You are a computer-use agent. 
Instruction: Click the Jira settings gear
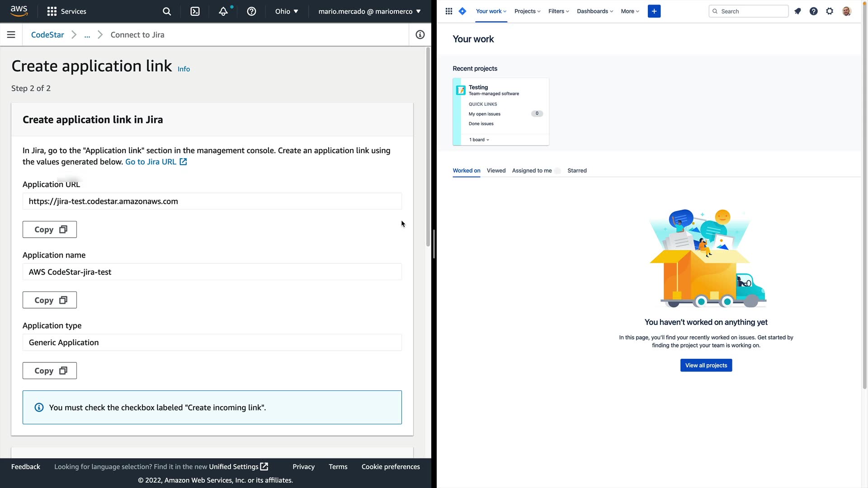click(x=830, y=11)
